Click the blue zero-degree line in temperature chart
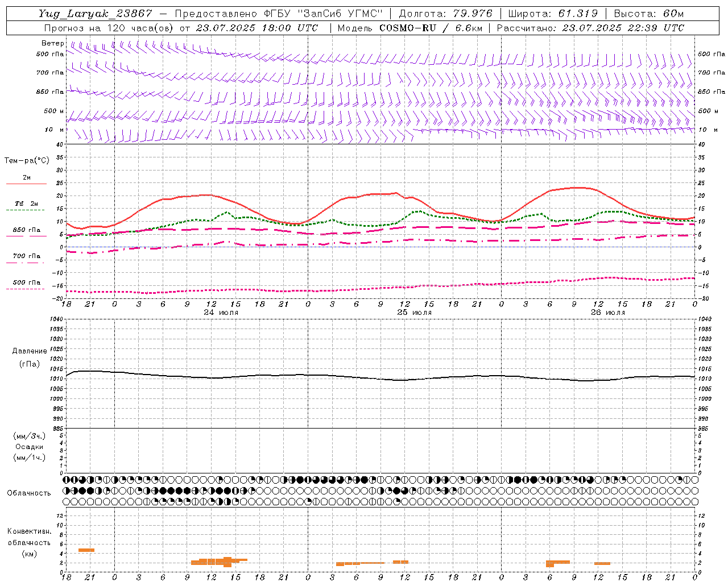 tap(380, 247)
